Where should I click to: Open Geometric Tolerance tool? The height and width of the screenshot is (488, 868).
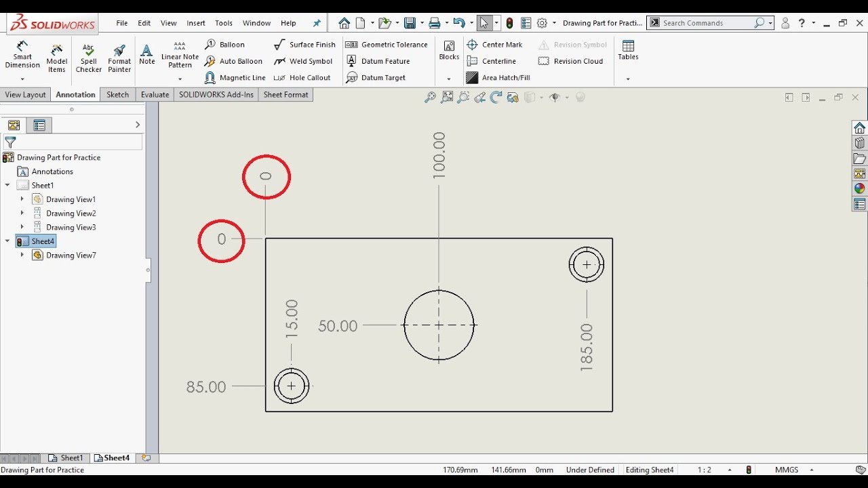click(387, 45)
